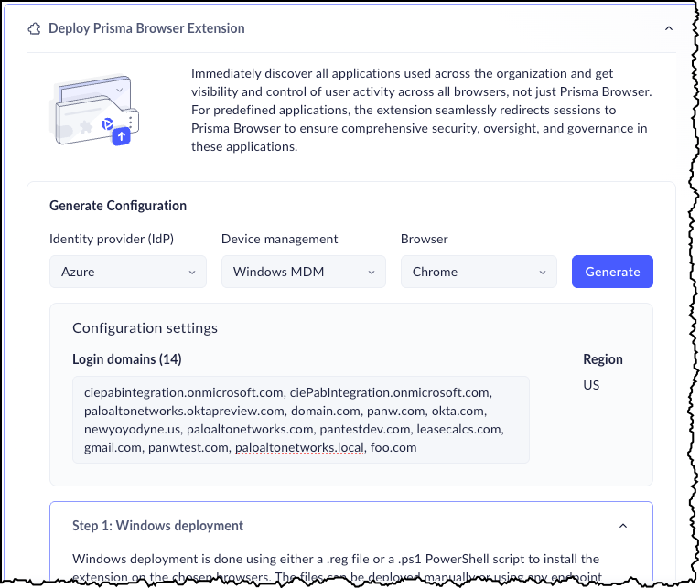Screen dimensions: 700x588
Task: Click the Step 1: Windows deployment heading
Action: point(157,526)
